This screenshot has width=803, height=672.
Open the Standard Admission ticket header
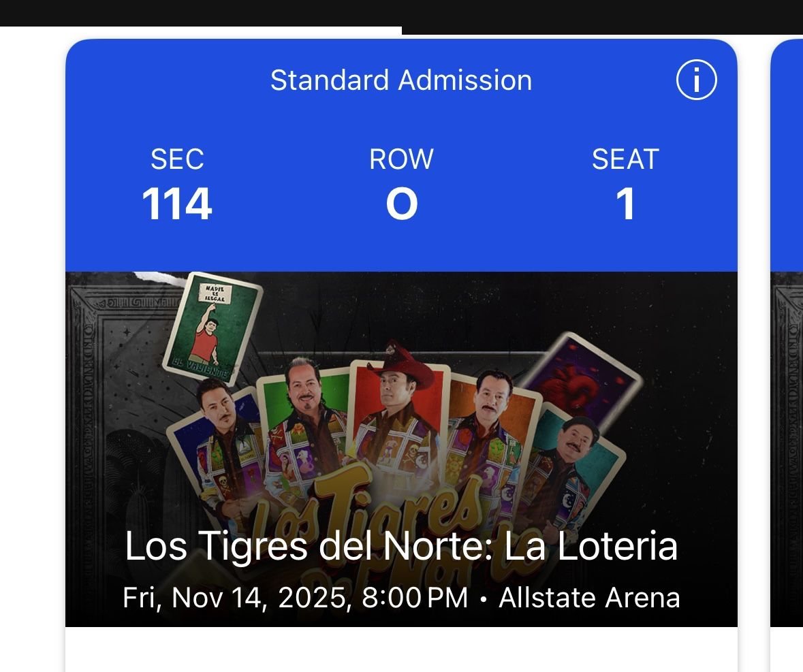point(401,79)
